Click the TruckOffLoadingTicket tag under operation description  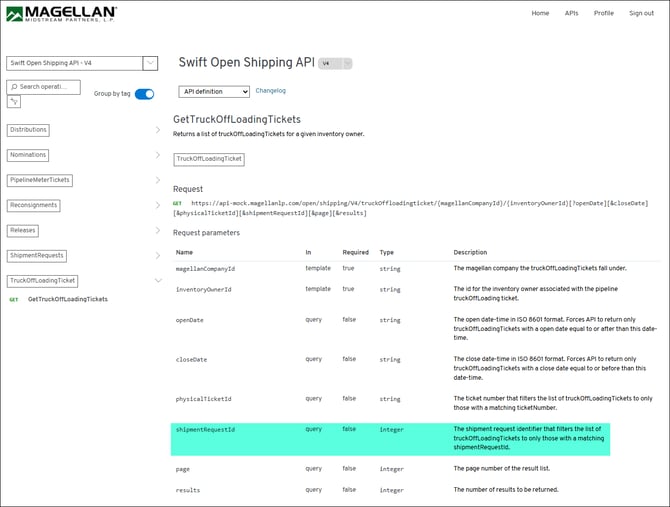click(x=209, y=159)
